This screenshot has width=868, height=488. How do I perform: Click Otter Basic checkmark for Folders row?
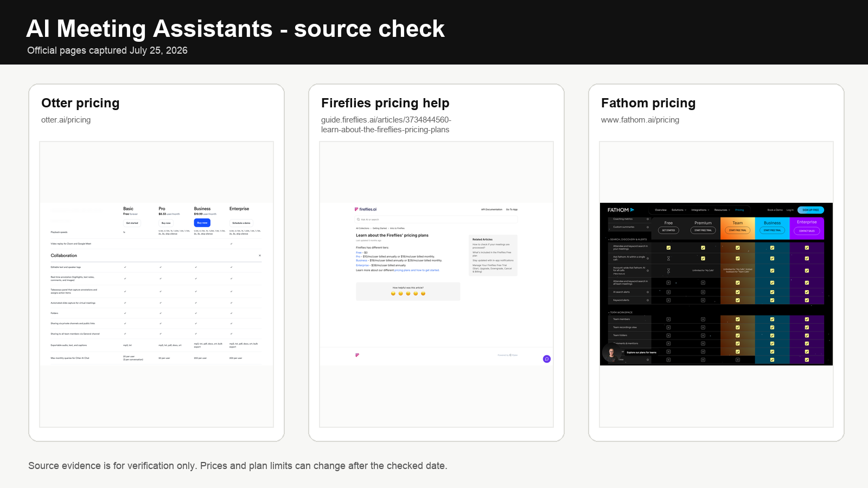click(x=125, y=313)
